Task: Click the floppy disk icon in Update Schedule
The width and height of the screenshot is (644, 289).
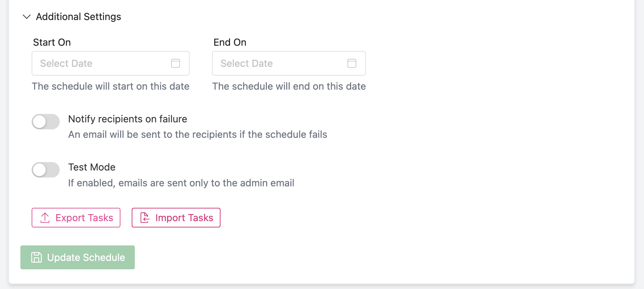Action: (37, 257)
